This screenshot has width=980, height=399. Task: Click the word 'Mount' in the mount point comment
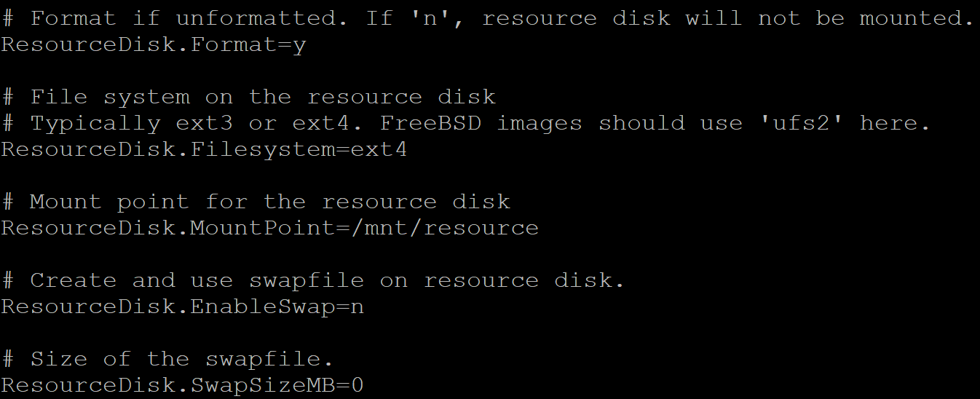tap(66, 202)
